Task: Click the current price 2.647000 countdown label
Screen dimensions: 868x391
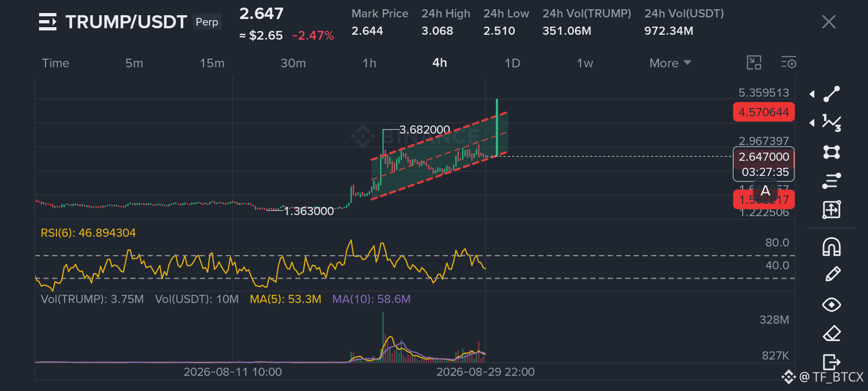Action: pos(764,164)
